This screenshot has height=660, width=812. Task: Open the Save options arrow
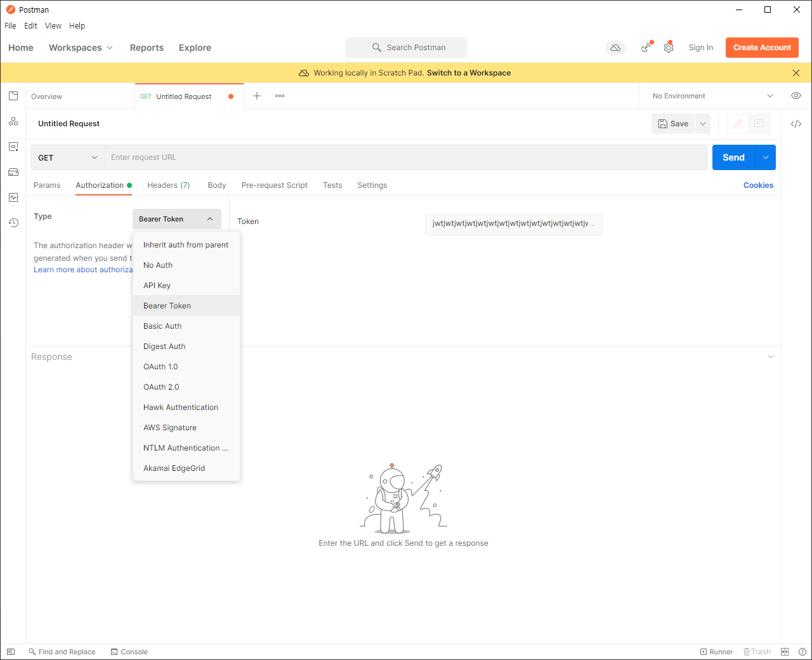pos(703,124)
